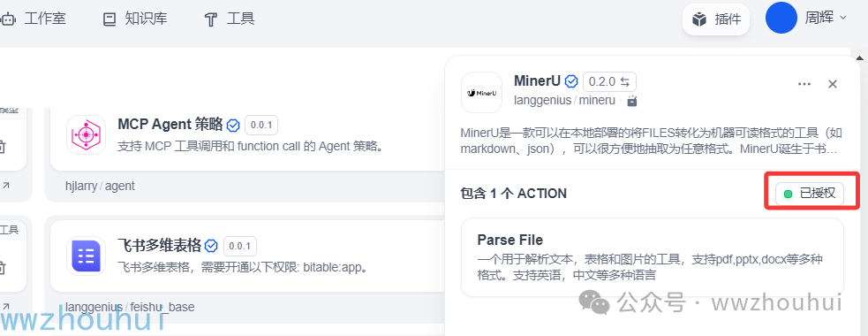Screen dimensions: 868x336
Task: Open the three-dot more options menu
Action: pos(804,84)
